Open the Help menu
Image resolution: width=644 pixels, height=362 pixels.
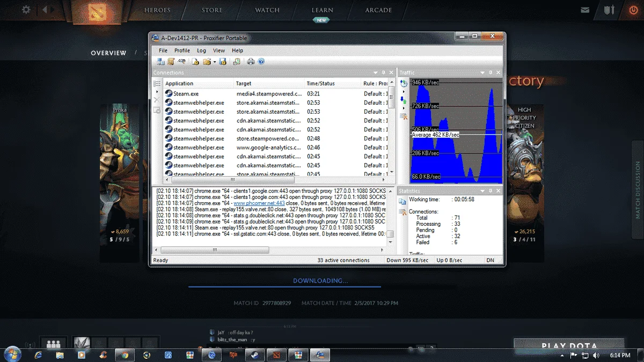tap(237, 50)
